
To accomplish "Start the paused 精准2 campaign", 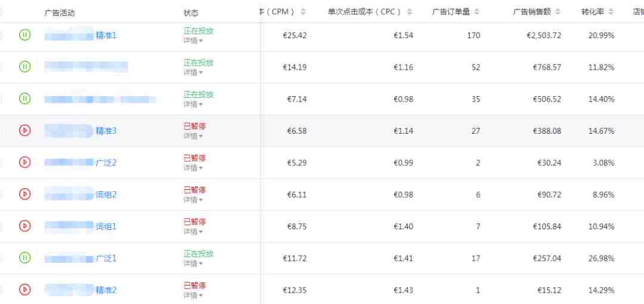I will (x=24, y=289).
